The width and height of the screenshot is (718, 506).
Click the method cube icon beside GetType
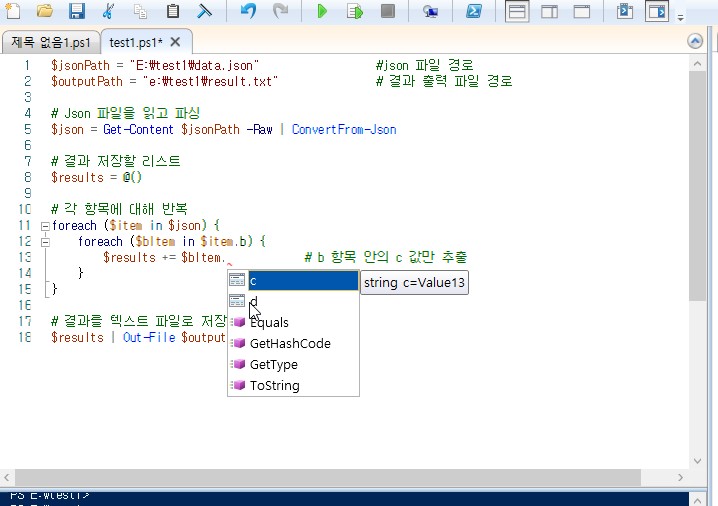pos(238,364)
